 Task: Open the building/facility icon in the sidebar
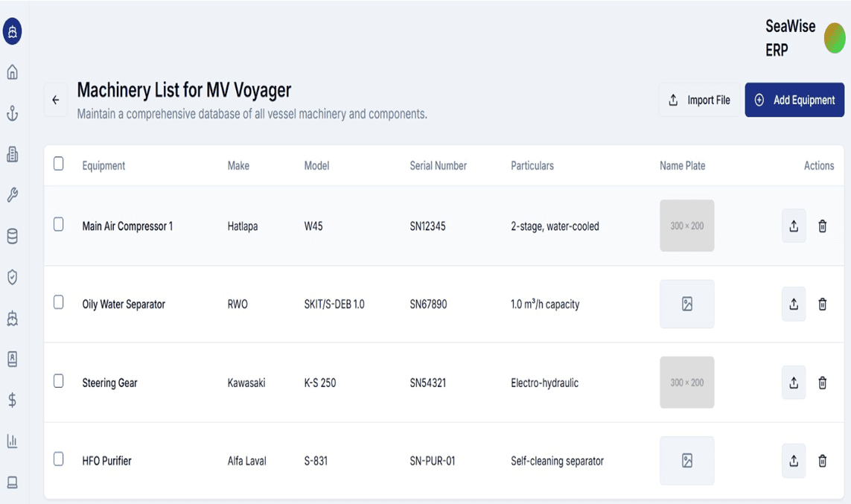[12, 154]
